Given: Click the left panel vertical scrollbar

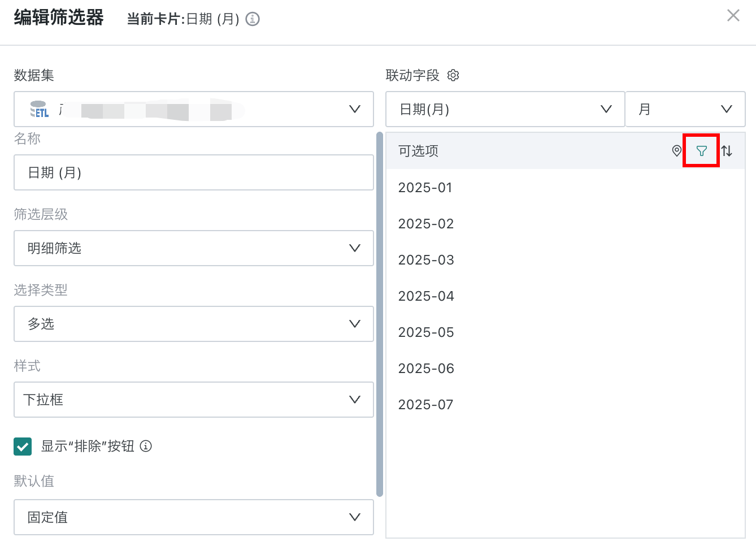Looking at the screenshot, I should pos(380,314).
